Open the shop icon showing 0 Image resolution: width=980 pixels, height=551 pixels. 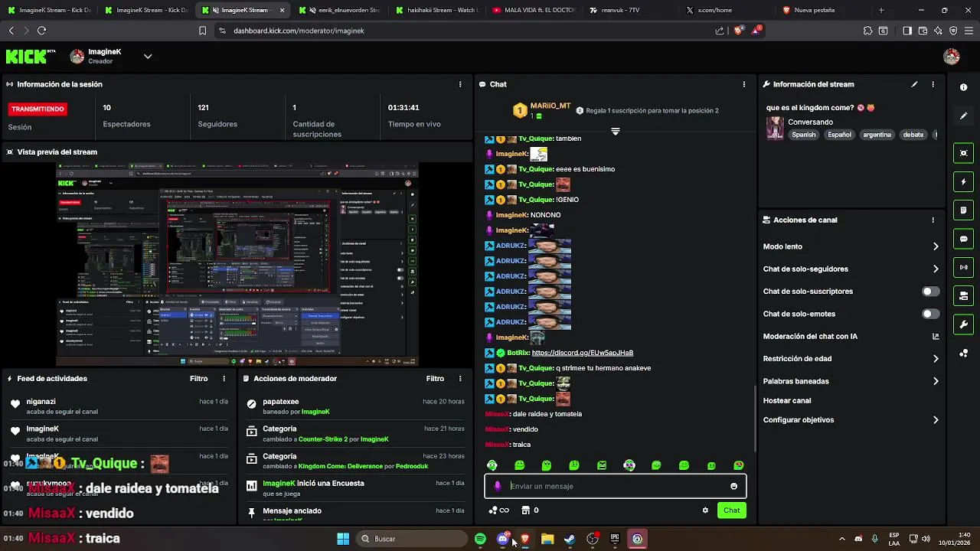[x=530, y=510]
